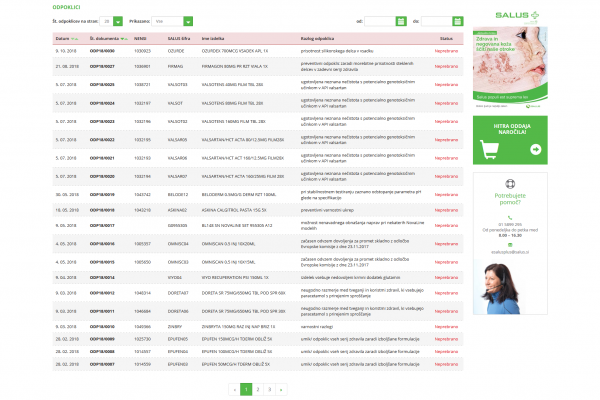Open document ODP18/0009
The image size is (600, 400).
102,339
